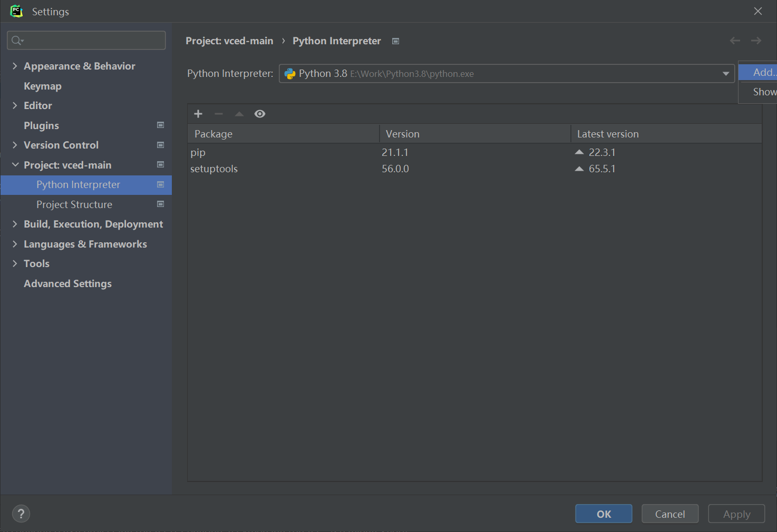Click the upgrade package arrow icon
This screenshot has height=532, width=777.
239,114
